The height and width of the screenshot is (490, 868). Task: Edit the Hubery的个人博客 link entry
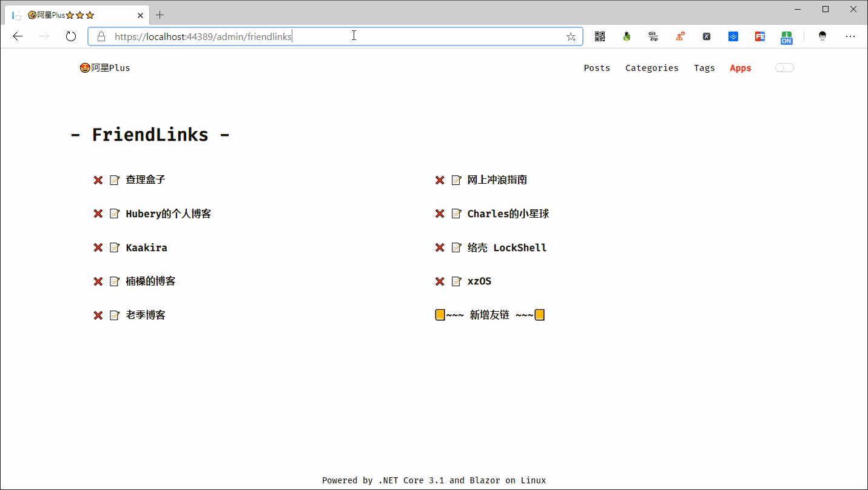click(x=114, y=214)
